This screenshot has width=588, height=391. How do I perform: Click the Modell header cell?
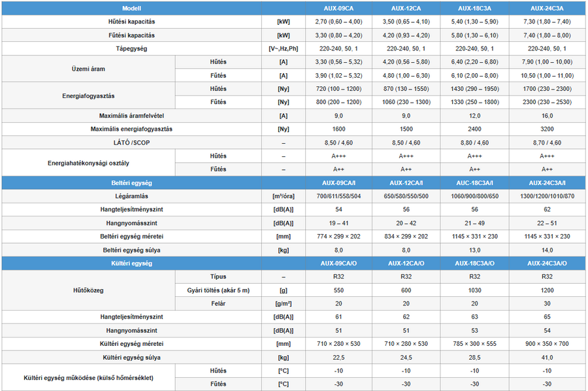(x=131, y=8)
